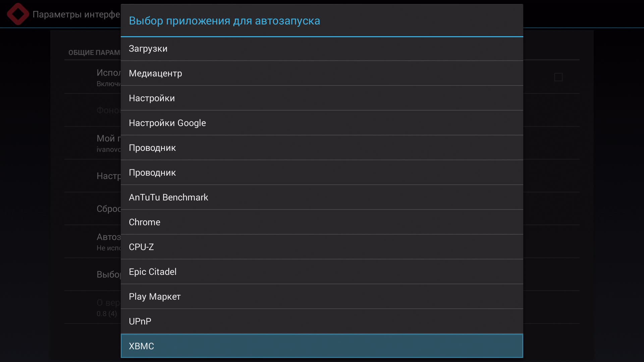The image size is (644, 362).
Task: Select Play Маркет in the list
Action: pyautogui.click(x=321, y=297)
